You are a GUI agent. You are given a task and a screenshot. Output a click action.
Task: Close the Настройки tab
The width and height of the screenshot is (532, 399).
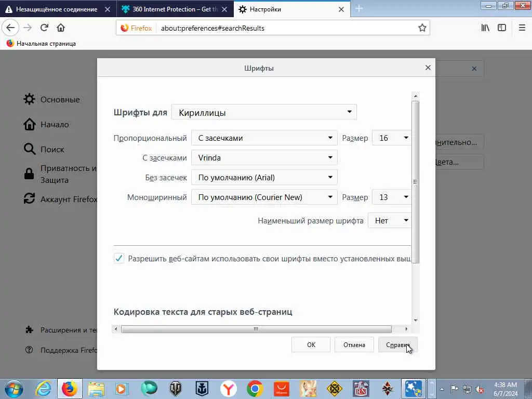(341, 9)
